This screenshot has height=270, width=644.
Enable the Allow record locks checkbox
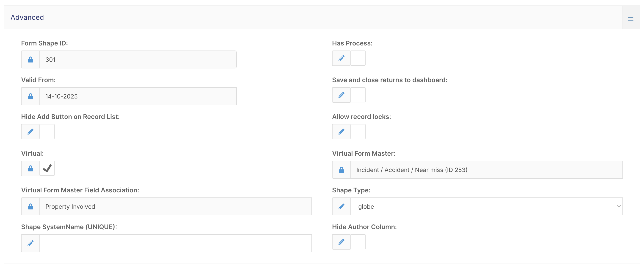pos(358,132)
